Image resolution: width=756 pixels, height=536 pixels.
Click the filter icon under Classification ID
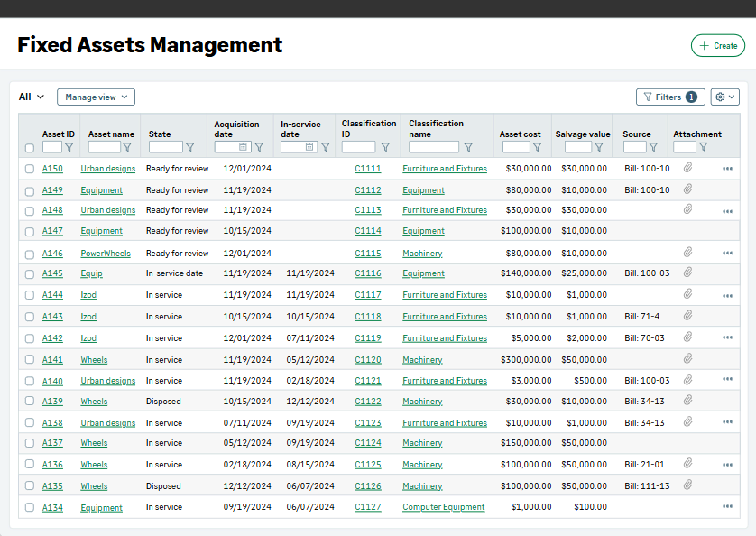pos(385,147)
